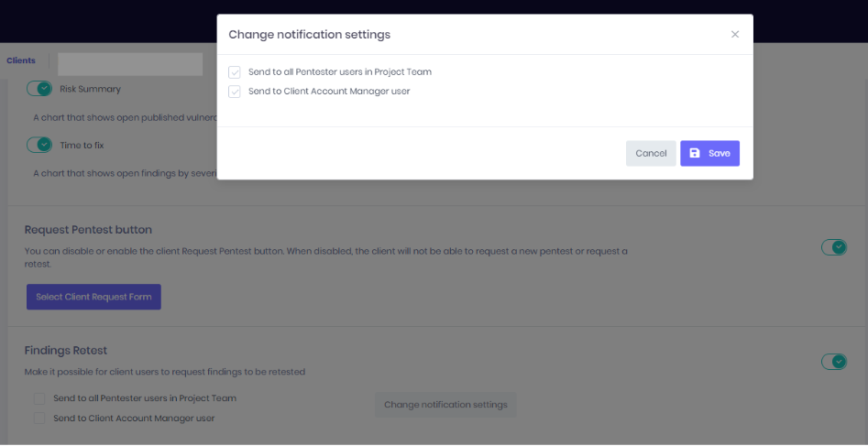Screen dimensions: 868x446
Task: Toggle the Risk Summary switch
Action: [39, 89]
